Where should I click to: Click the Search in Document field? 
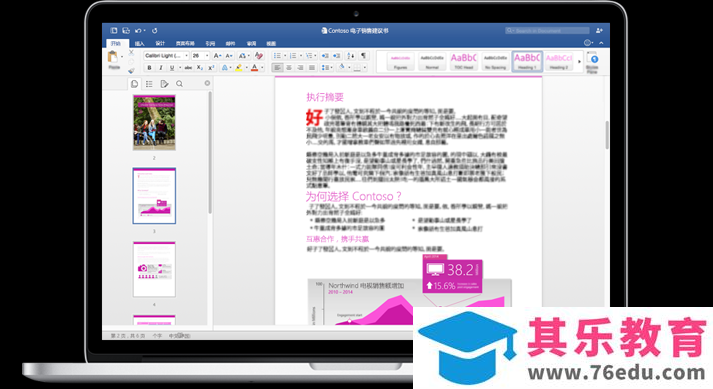547,30
